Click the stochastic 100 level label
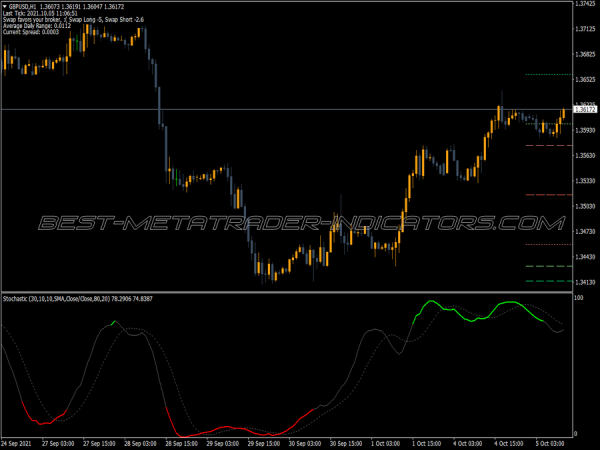600x450 pixels. click(579, 298)
